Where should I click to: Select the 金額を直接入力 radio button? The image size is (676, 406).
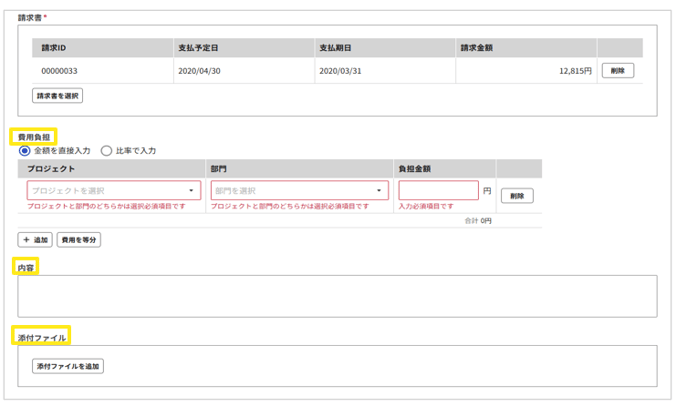[x=25, y=151]
